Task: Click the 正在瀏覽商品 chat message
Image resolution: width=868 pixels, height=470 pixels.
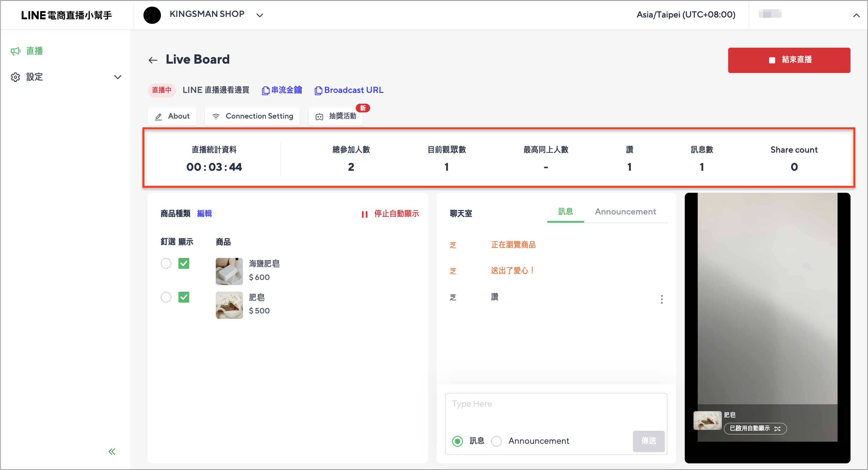Action: pos(513,244)
